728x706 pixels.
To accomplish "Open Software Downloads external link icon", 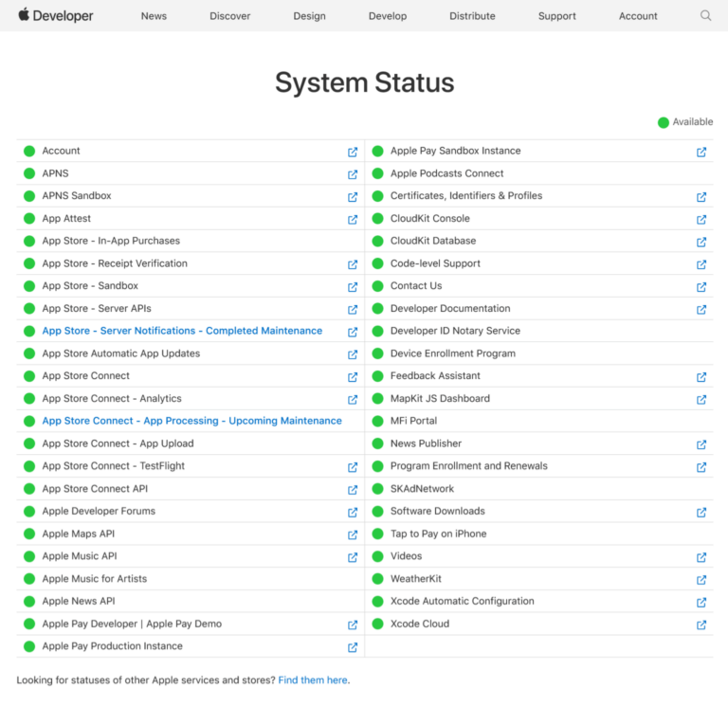I will point(701,513).
